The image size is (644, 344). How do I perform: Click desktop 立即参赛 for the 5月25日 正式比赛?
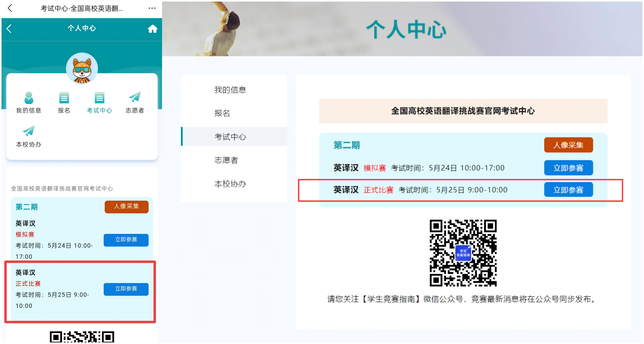point(568,189)
